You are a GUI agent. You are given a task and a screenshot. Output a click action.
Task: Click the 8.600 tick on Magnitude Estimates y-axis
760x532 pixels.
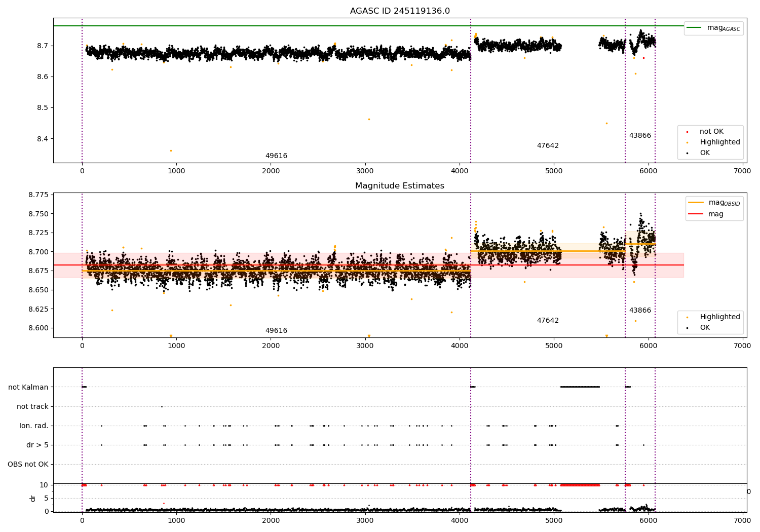tap(39, 328)
